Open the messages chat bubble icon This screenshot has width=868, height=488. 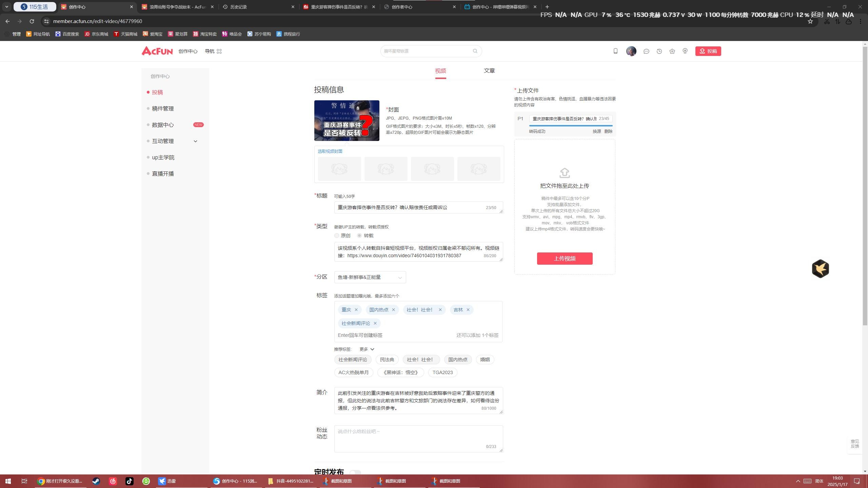[x=646, y=51]
